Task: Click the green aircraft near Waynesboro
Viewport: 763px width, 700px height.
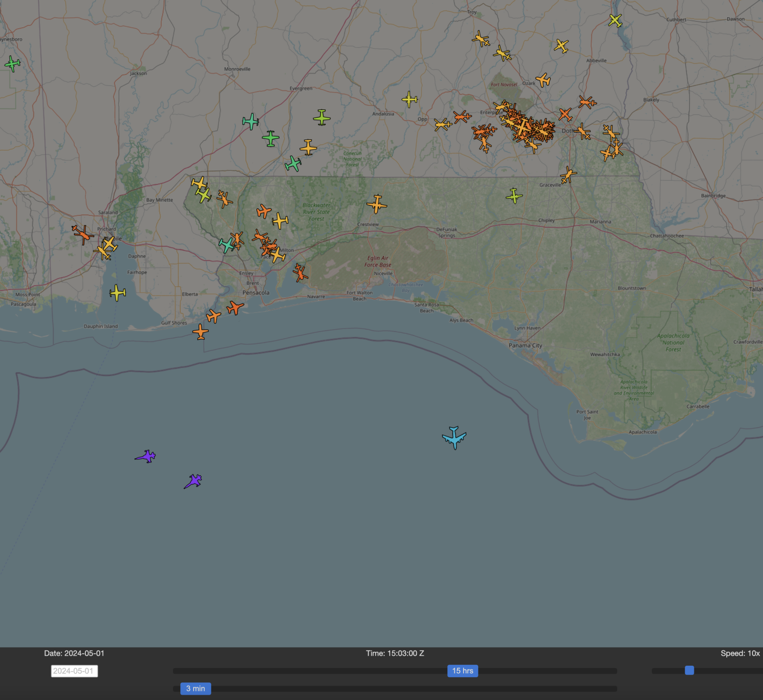Action: click(12, 63)
